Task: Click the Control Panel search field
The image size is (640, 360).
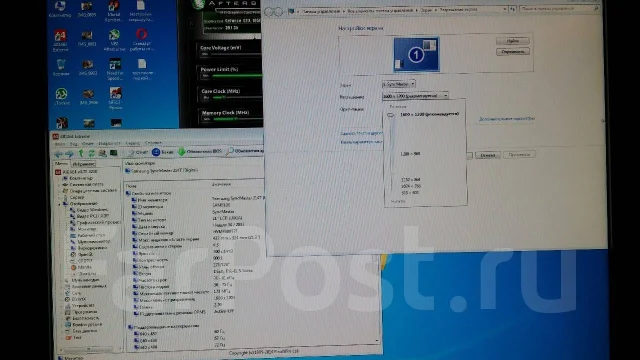Action: click(559, 9)
